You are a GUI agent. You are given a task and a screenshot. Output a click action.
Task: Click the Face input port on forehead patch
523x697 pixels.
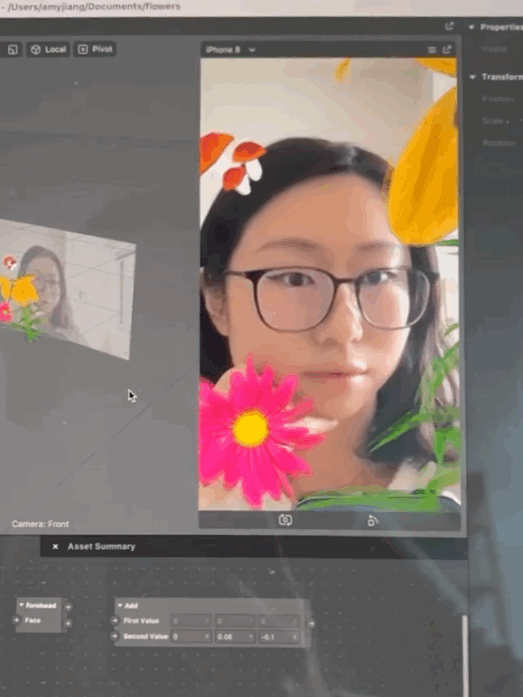pyautogui.click(x=17, y=620)
